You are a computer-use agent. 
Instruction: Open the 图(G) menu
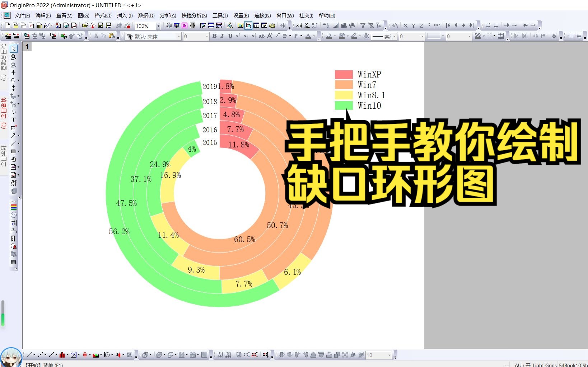pyautogui.click(x=83, y=15)
